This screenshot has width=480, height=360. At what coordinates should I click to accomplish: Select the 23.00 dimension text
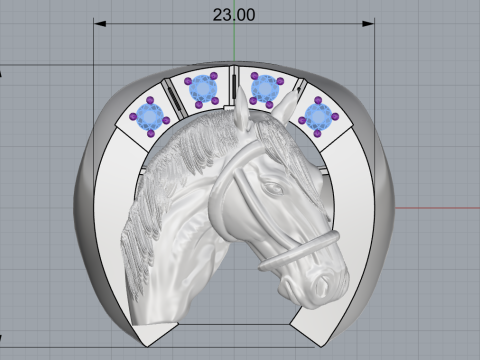(234, 15)
